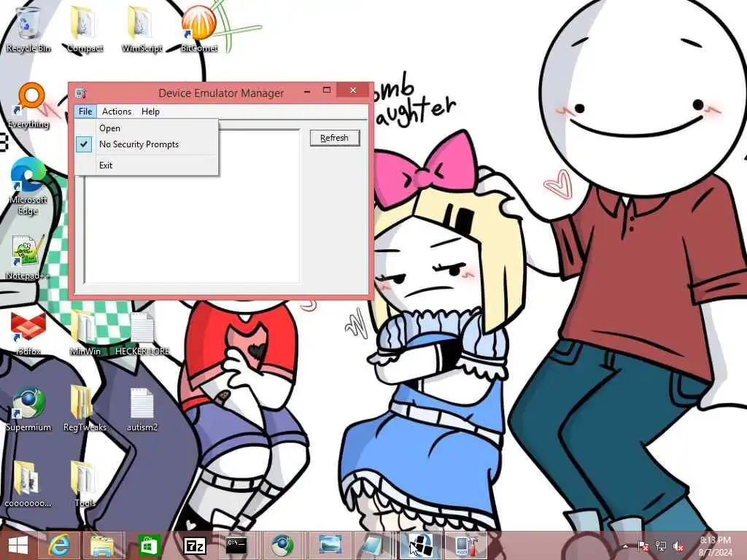Select the Tools folder icon

[x=85, y=485]
